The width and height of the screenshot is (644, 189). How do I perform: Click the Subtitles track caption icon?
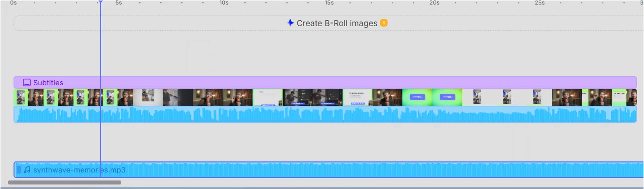(27, 83)
